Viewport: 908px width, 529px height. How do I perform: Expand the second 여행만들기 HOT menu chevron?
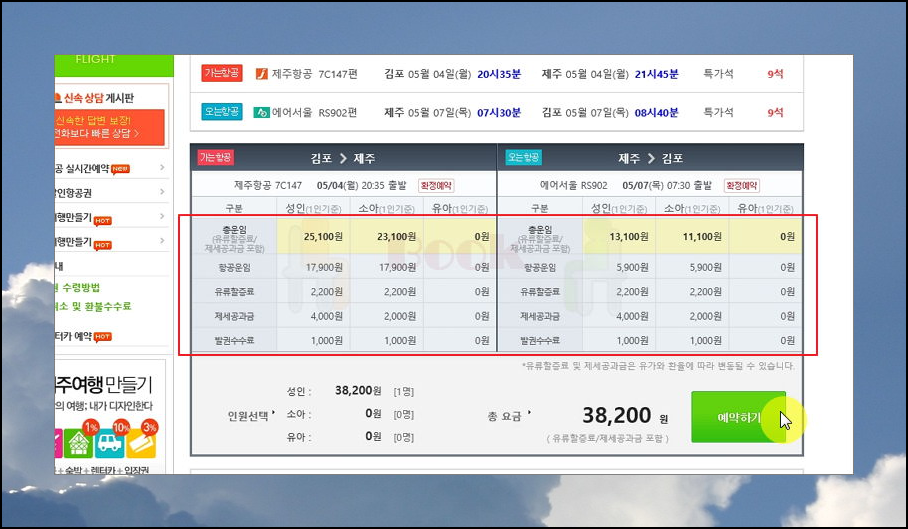tap(162, 240)
